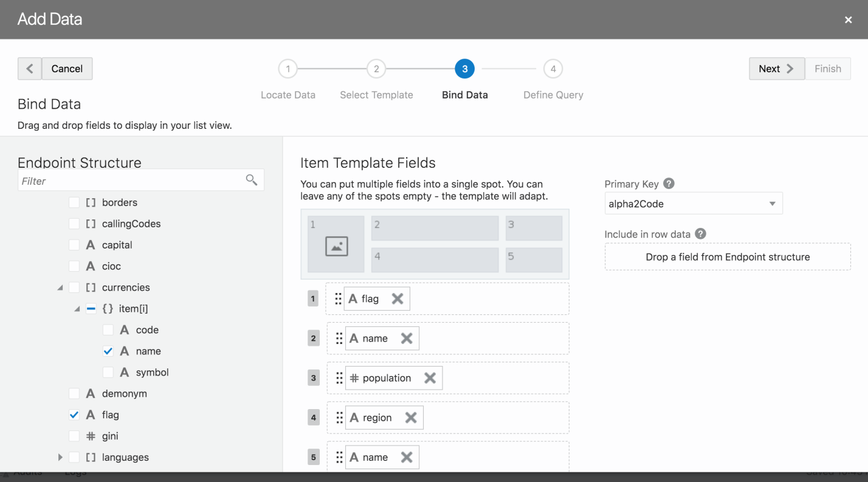Remove the population field from slot 3

point(430,378)
